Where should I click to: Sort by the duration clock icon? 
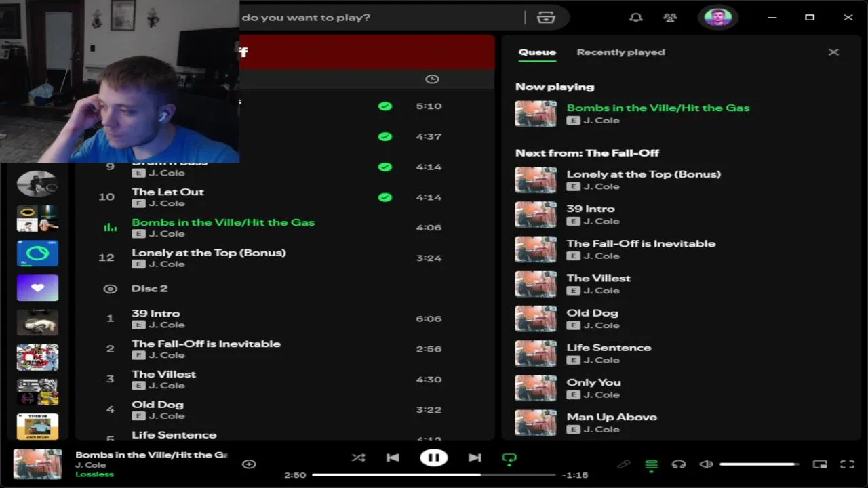(x=432, y=79)
